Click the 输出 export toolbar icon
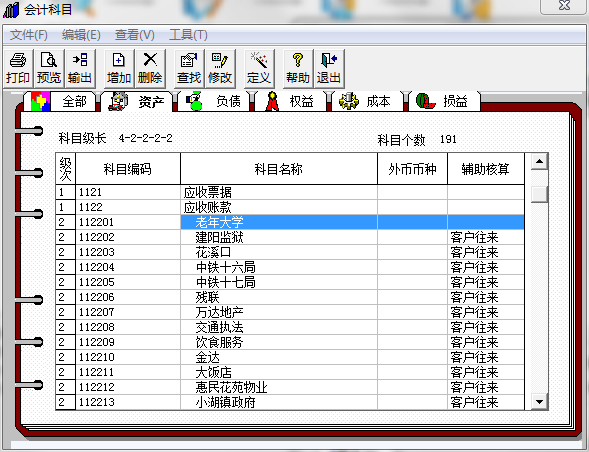 pos(80,68)
